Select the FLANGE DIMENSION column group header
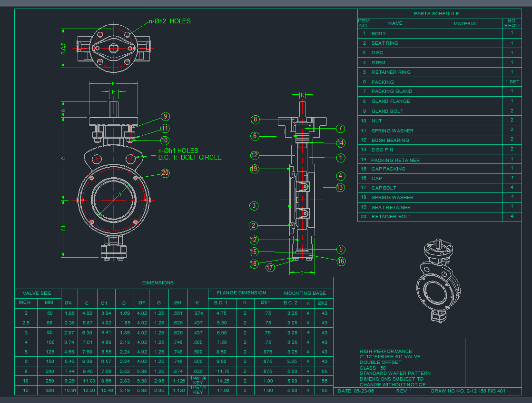The height and width of the screenshot is (403, 532). tap(241, 293)
